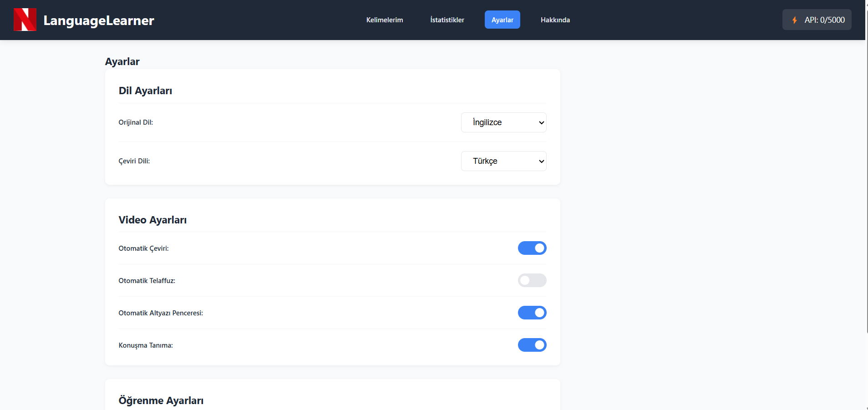
Task: Select the Ayarlar navigation tab
Action: (502, 20)
